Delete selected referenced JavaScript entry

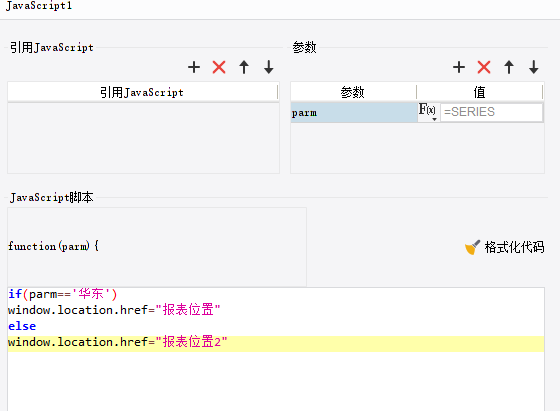click(x=219, y=67)
